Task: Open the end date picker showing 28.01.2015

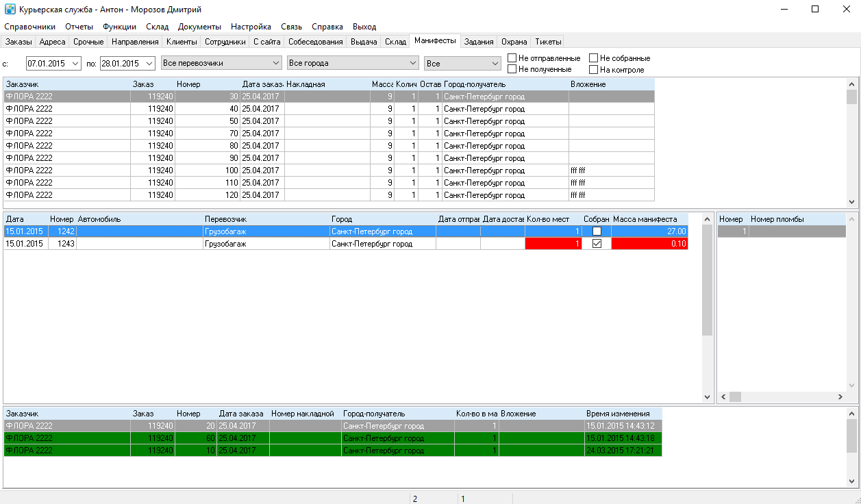Action: coord(149,63)
